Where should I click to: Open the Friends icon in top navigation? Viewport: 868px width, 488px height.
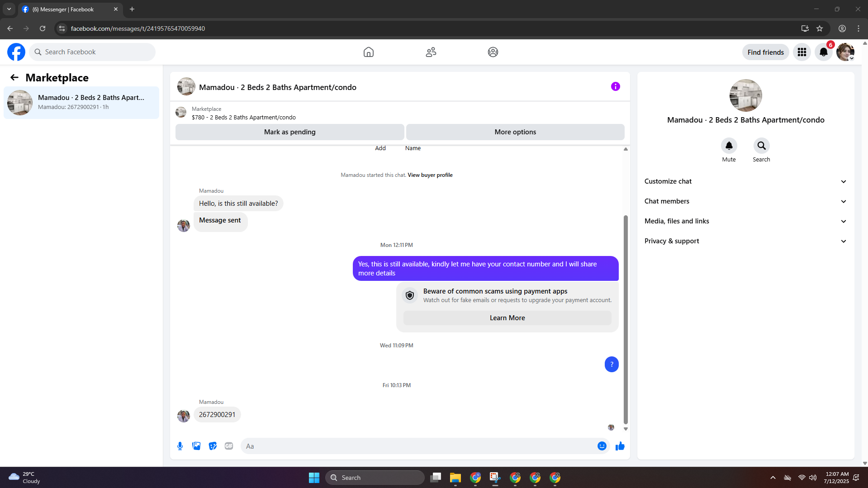[431, 52]
